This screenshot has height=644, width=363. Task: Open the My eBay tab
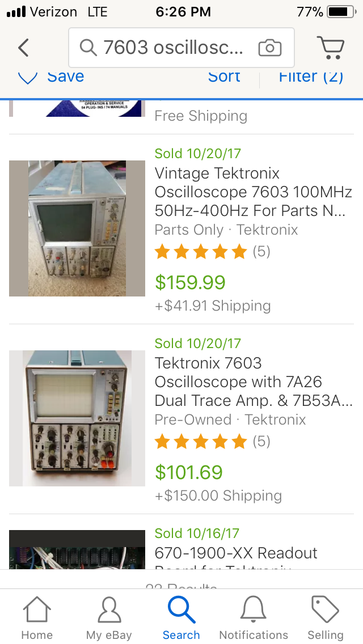pyautogui.click(x=109, y=618)
